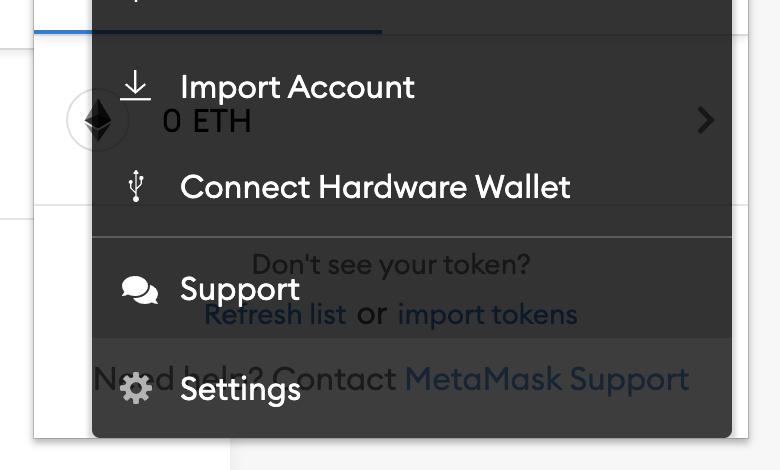Open Settings from the account menu
Image resolution: width=780 pixels, height=470 pixels.
point(412,388)
